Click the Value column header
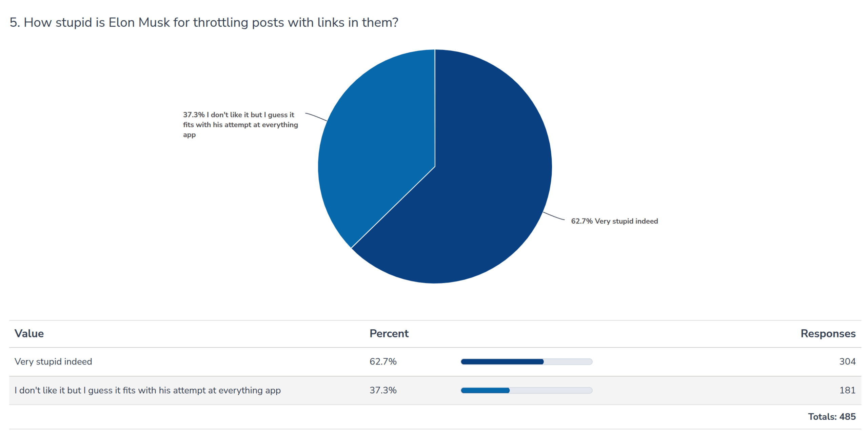 coord(29,334)
